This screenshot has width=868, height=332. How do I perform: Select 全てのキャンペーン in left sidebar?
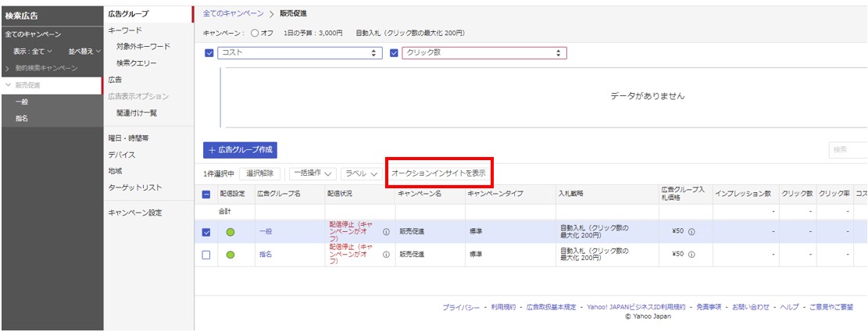click(34, 34)
